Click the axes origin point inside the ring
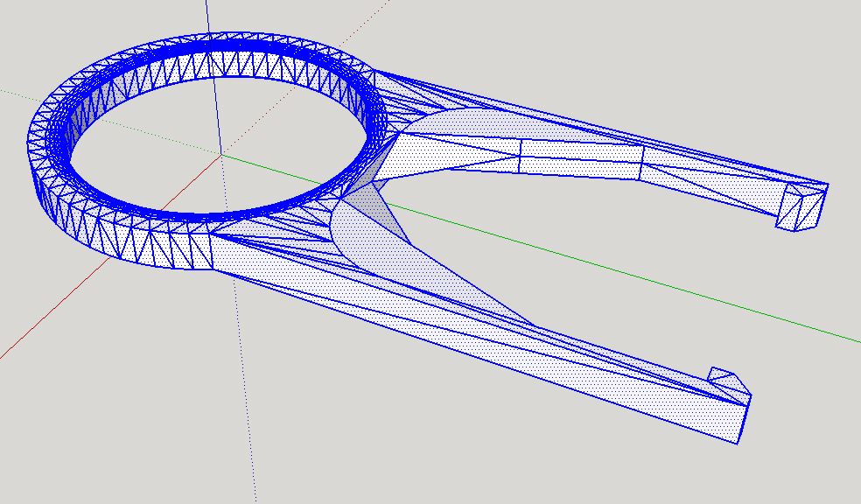This screenshot has height=504, width=861. pos(221,156)
